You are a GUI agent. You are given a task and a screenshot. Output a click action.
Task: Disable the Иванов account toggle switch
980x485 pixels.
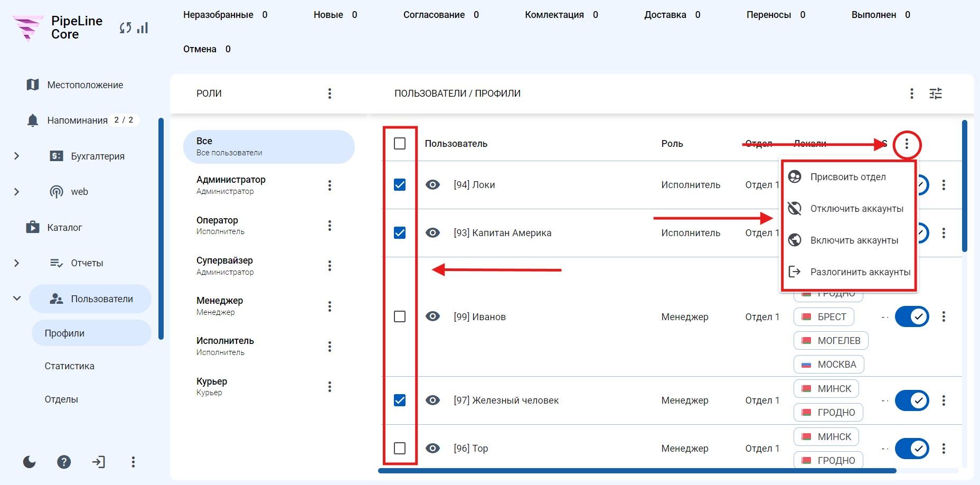pos(912,316)
